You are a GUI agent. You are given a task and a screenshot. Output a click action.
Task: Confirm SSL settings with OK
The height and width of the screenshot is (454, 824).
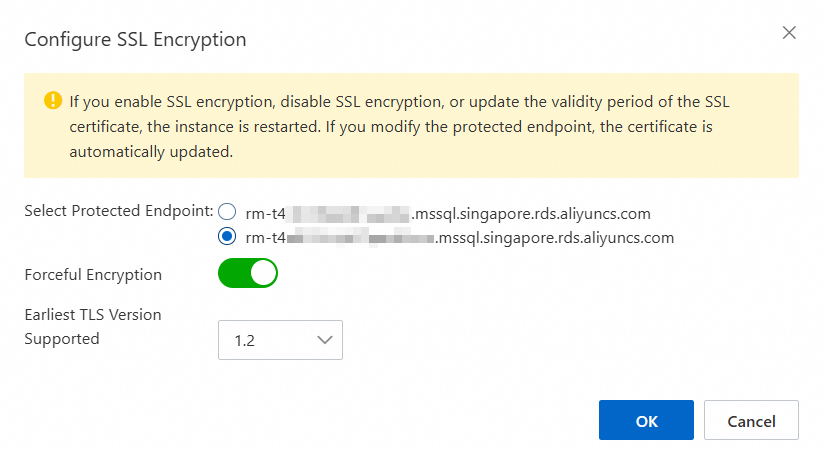(x=646, y=420)
